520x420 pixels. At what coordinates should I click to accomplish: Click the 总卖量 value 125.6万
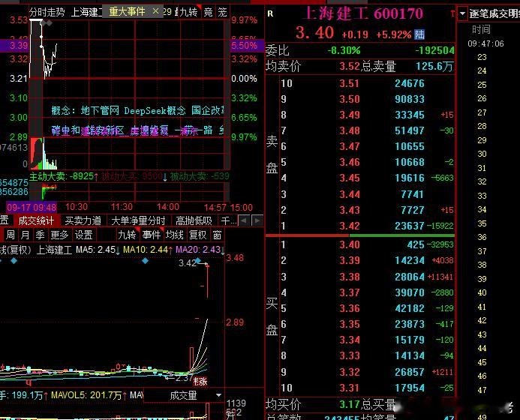tap(434, 66)
